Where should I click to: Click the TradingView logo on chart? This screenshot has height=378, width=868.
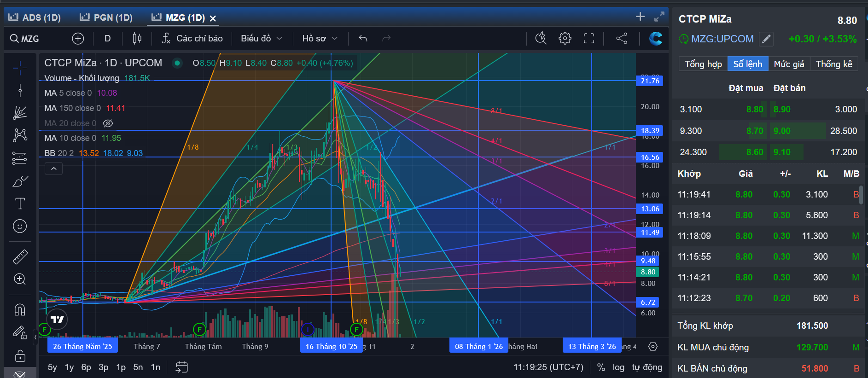pos(57,320)
